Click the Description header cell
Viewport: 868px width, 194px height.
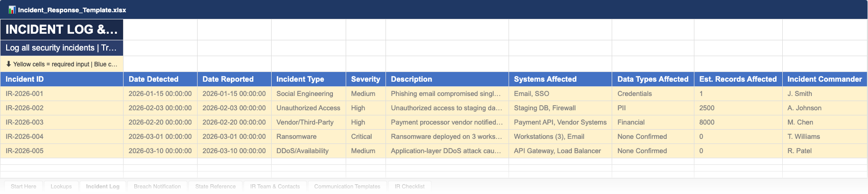(447, 79)
